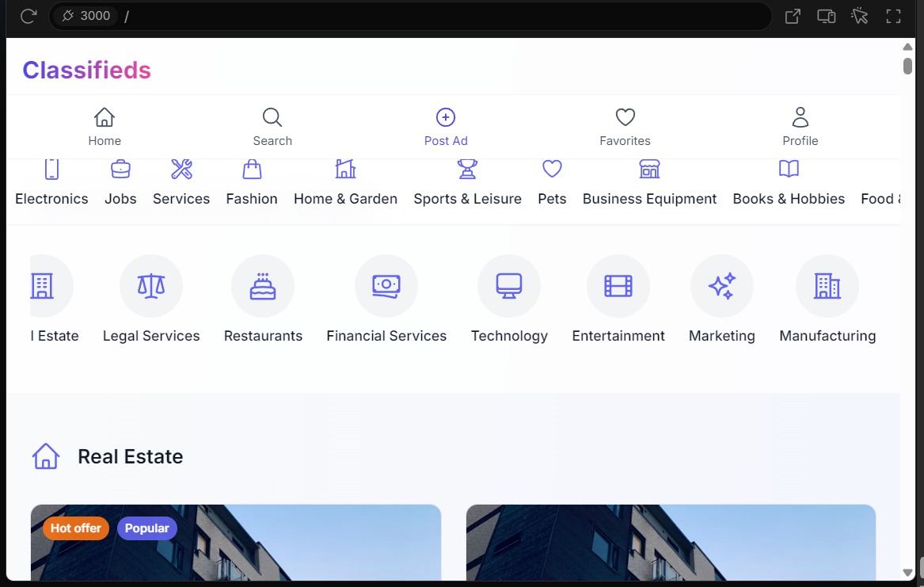Select the Marketing sparkles icon

722,286
